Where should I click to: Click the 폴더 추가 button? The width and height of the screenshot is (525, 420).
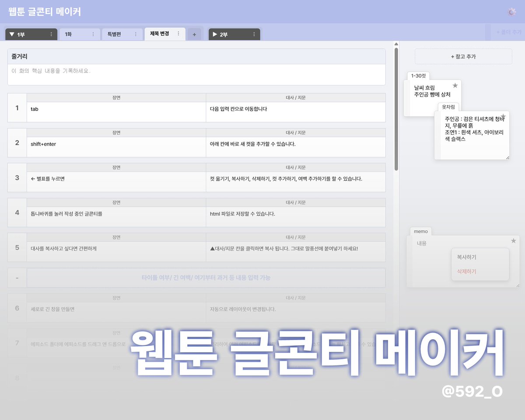pyautogui.click(x=508, y=32)
